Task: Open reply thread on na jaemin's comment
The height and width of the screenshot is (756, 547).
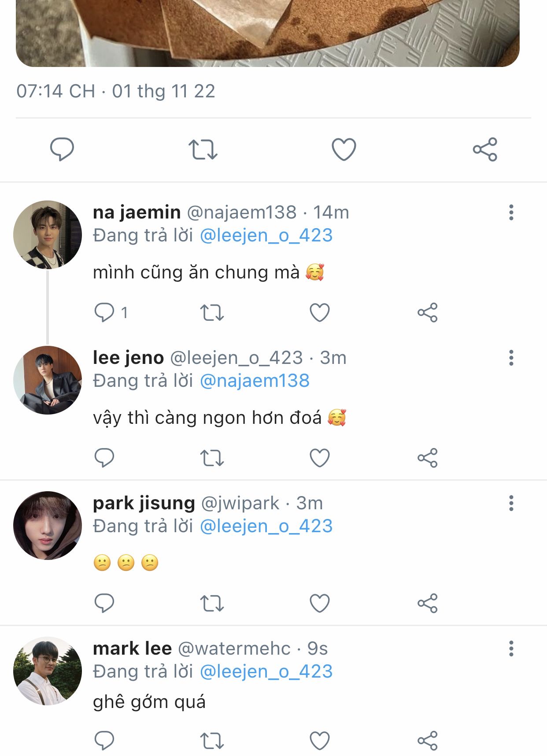Action: (105, 313)
